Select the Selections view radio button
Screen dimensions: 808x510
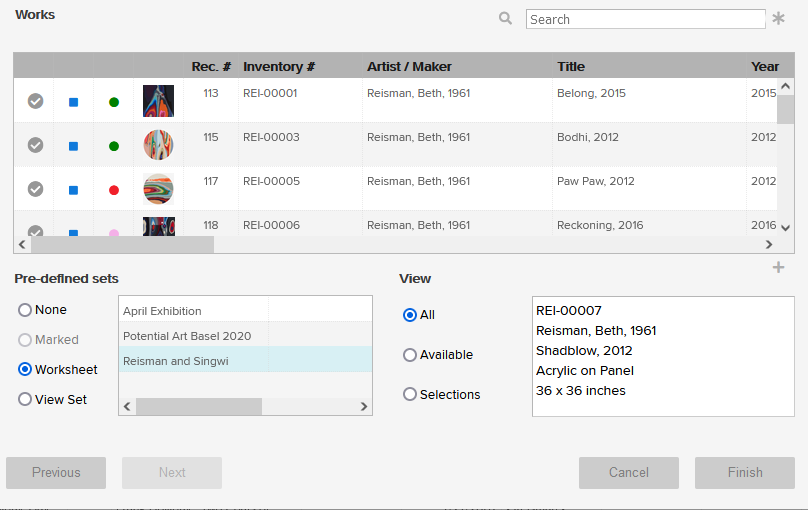pos(410,395)
